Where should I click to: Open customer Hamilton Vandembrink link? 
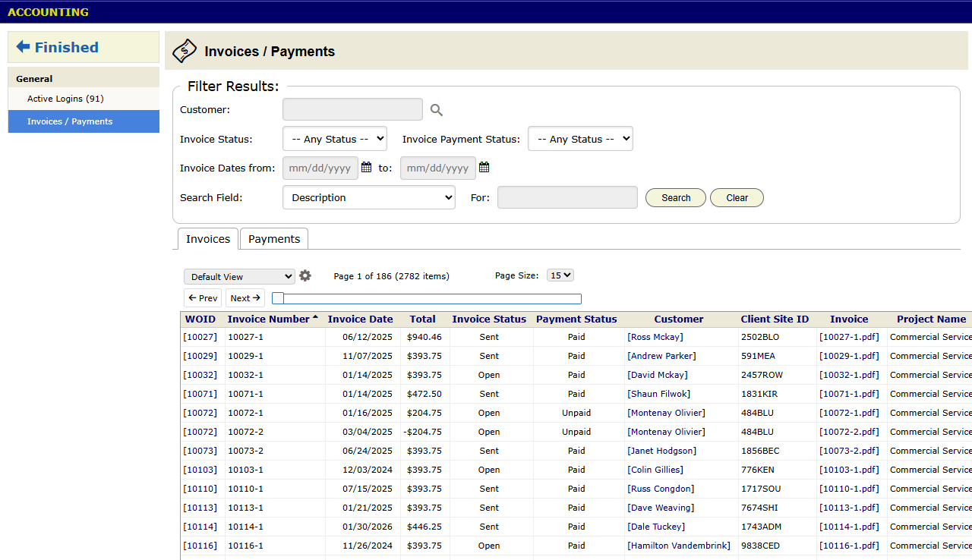click(x=679, y=546)
